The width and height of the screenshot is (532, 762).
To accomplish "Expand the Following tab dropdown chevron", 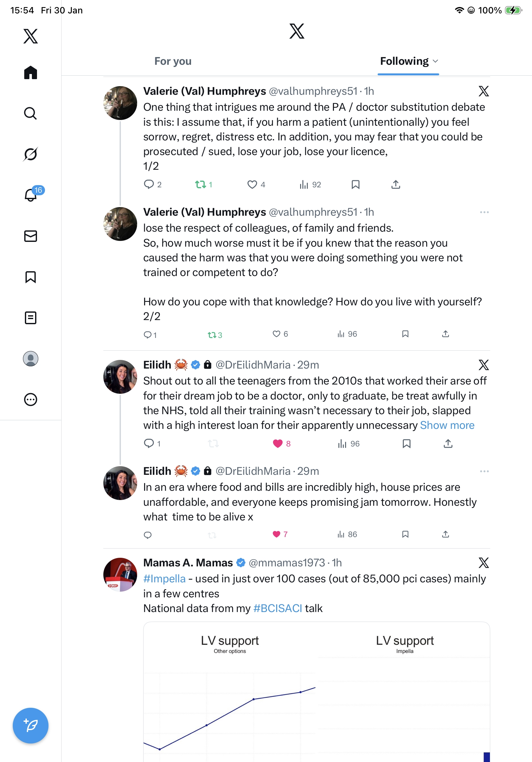I will (435, 61).
